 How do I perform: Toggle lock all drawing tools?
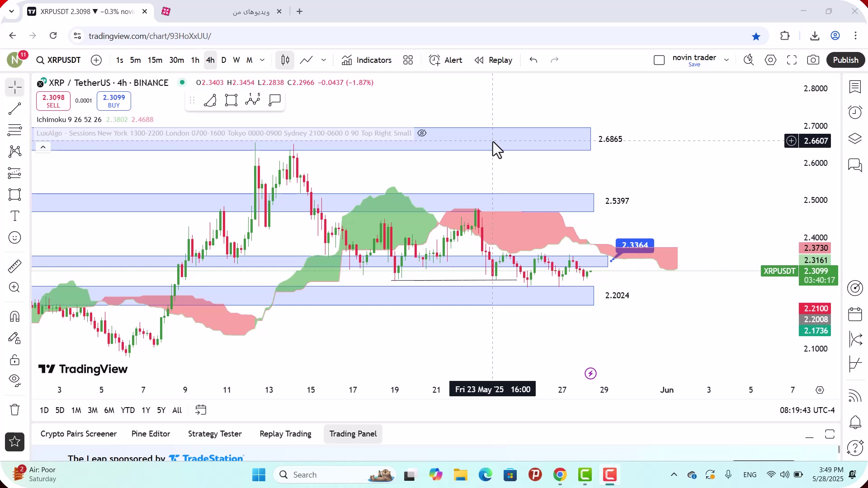[x=14, y=360]
